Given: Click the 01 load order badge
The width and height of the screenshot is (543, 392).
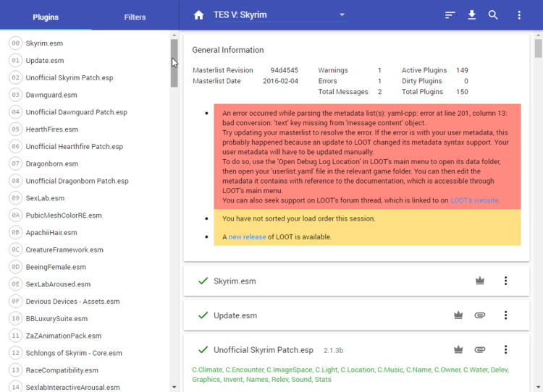Looking at the screenshot, I should point(16,61).
